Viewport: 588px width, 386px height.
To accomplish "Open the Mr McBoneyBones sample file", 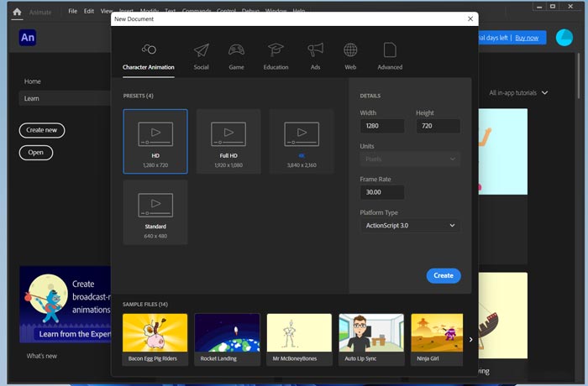I will tap(299, 339).
